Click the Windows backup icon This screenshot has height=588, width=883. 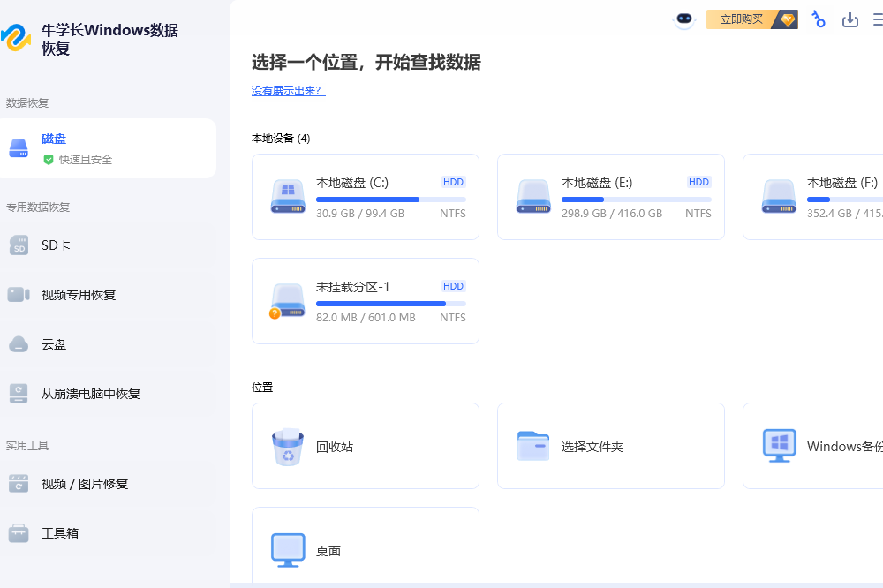pos(779,447)
